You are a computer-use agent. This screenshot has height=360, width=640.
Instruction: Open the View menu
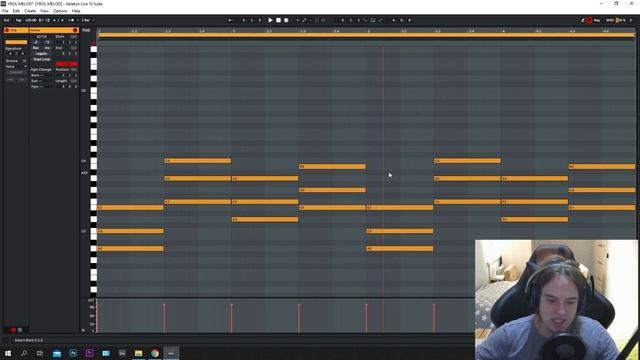click(44, 11)
